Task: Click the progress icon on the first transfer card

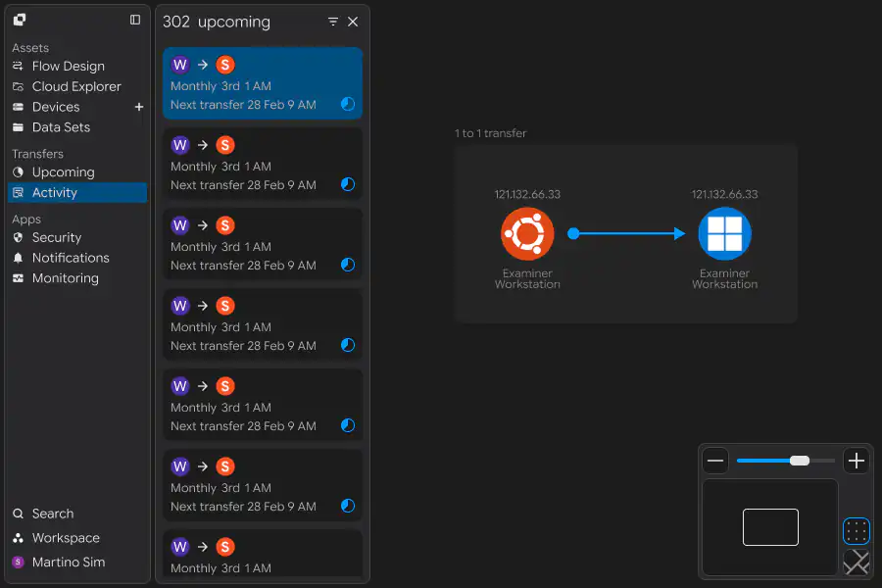Action: click(x=348, y=104)
